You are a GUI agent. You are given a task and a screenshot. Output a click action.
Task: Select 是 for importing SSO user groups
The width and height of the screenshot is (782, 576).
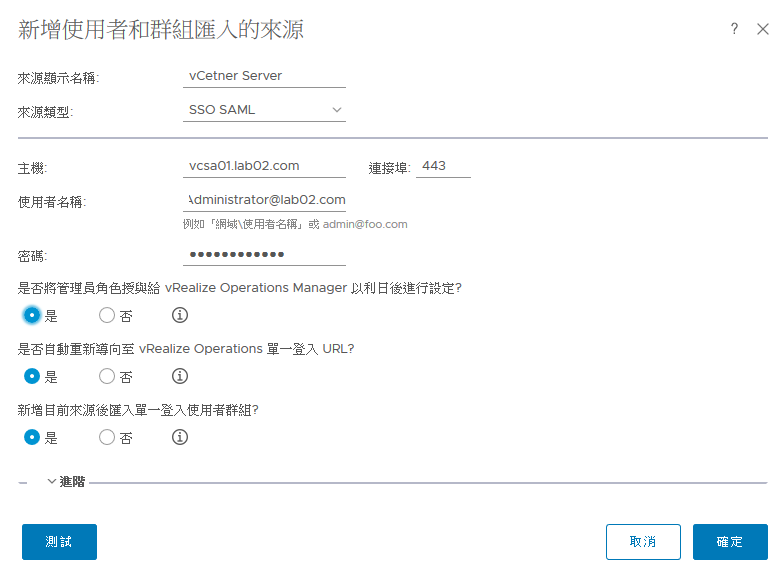click(x=32, y=437)
